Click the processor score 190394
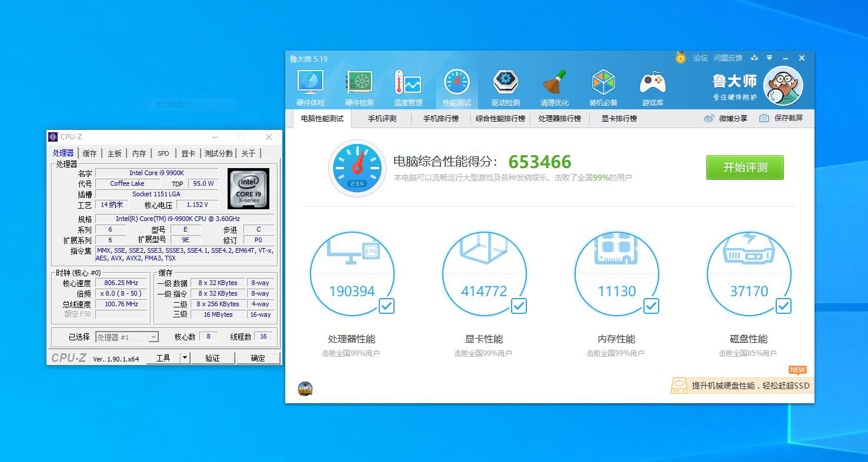 pyautogui.click(x=352, y=291)
